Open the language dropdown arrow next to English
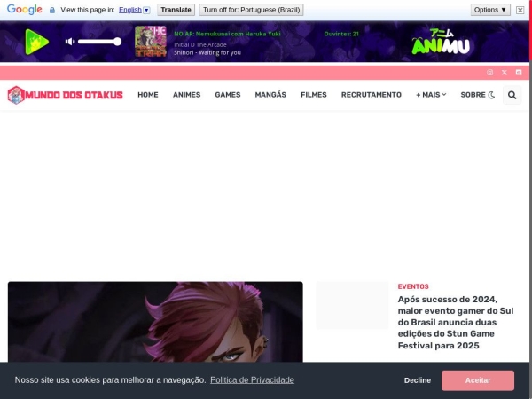The image size is (532, 399). click(146, 10)
